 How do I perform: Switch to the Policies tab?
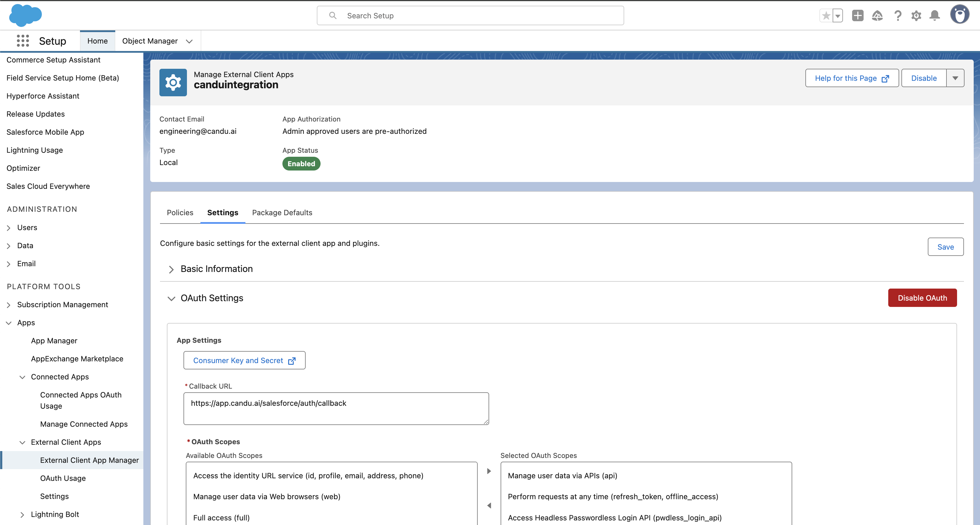tap(180, 213)
